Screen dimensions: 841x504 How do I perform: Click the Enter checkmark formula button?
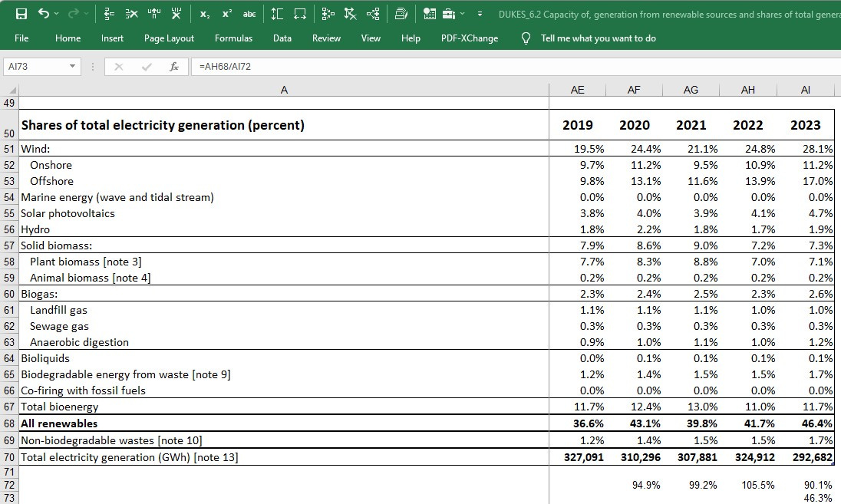pos(147,67)
